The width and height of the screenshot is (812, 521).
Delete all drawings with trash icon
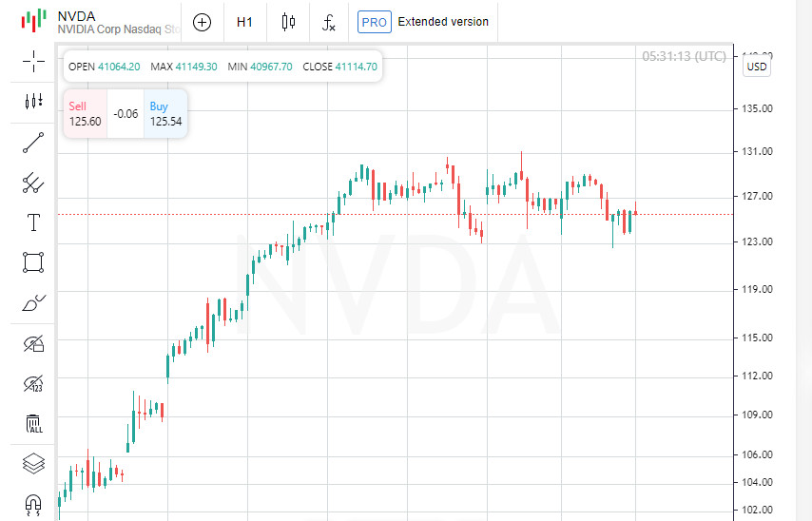33,423
